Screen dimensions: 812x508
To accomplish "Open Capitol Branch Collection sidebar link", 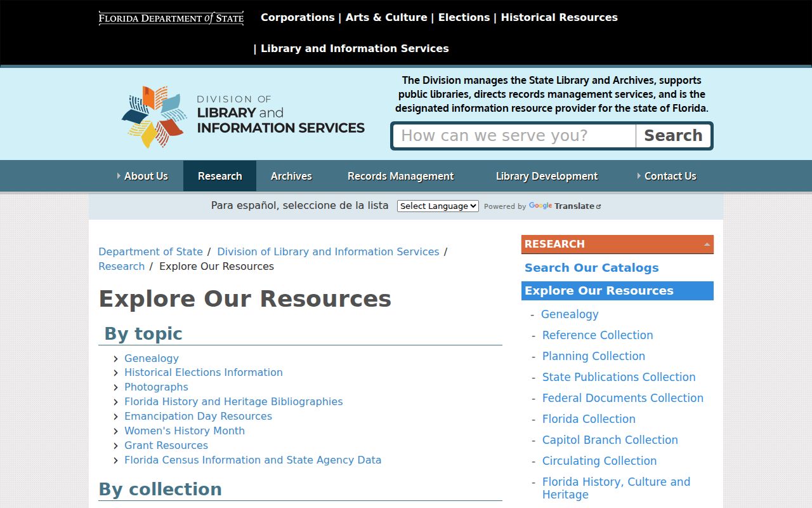I will point(610,440).
